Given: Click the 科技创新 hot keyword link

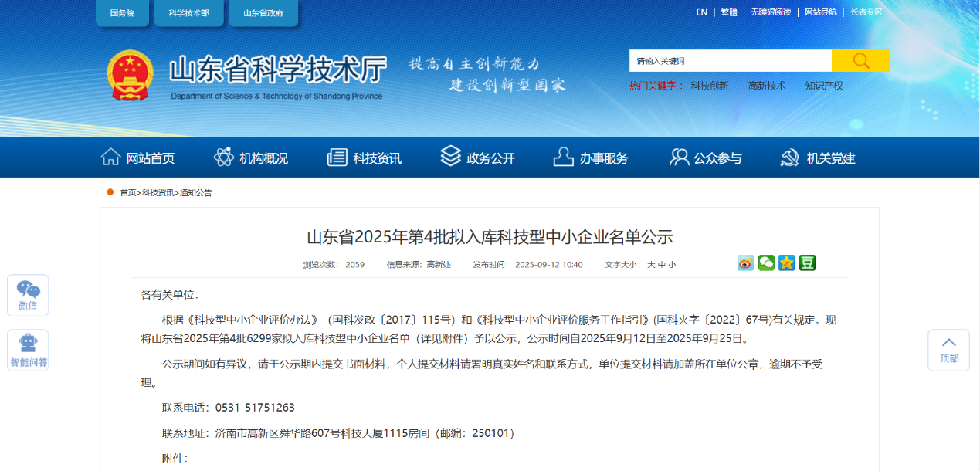Looking at the screenshot, I should coord(709,86).
